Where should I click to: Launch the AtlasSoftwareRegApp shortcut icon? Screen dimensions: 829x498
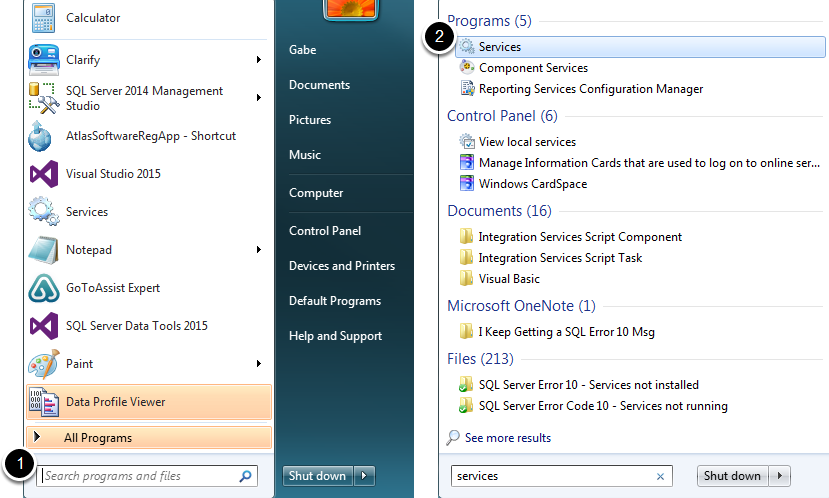click(x=40, y=136)
